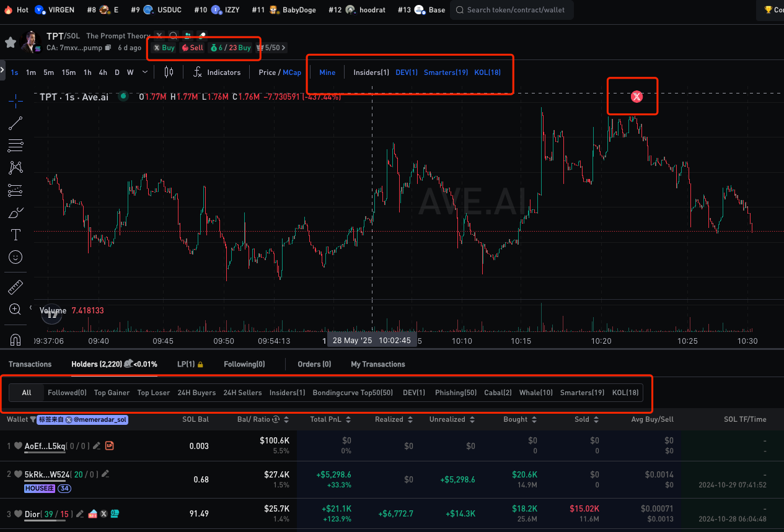This screenshot has width=784, height=532.
Task: Filter holders by Top Gainer
Action: click(x=112, y=393)
